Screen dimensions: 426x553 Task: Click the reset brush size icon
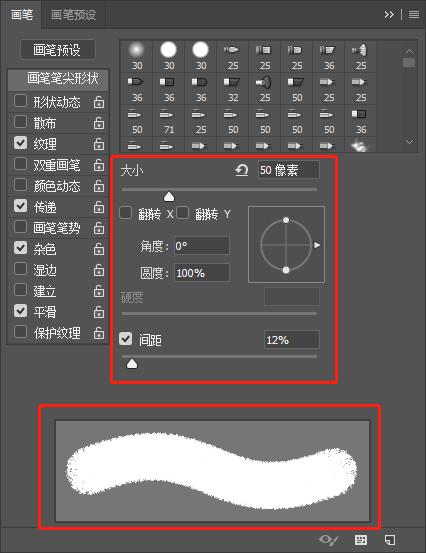[x=242, y=170]
